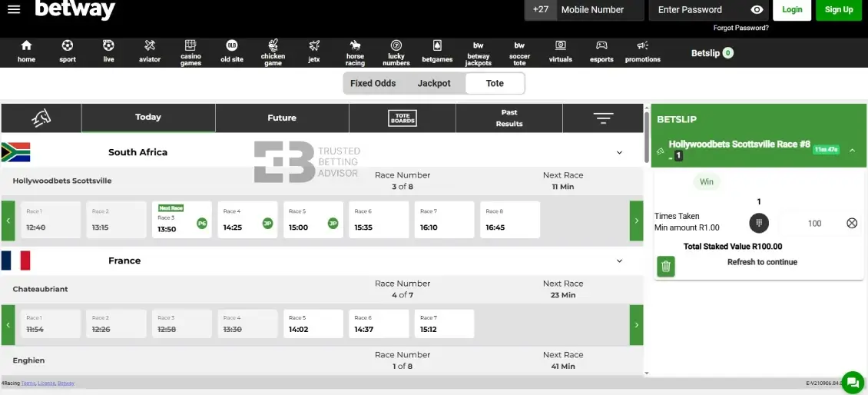Open the hamburger menu
Screen dimensions: 868x395
pyautogui.click(x=14, y=9)
